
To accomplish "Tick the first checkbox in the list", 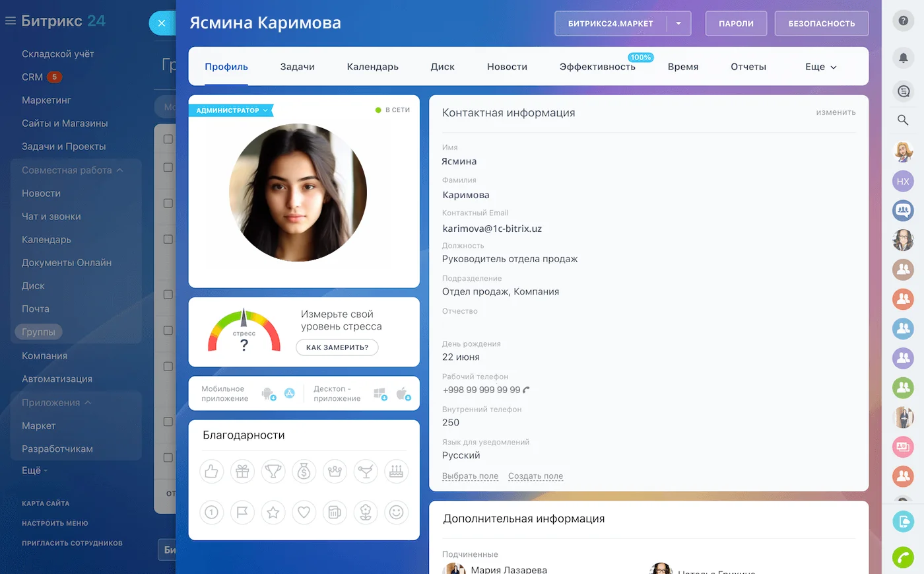I will [x=168, y=139].
